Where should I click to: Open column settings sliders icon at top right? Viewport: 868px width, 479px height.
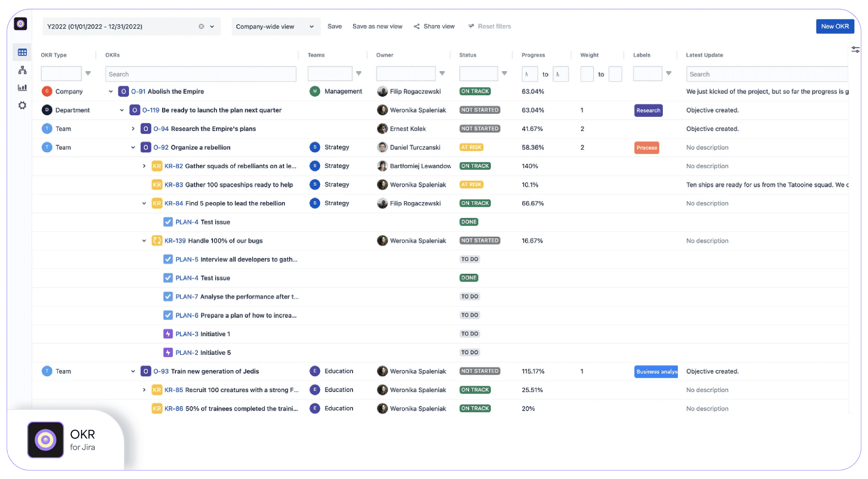point(855,50)
